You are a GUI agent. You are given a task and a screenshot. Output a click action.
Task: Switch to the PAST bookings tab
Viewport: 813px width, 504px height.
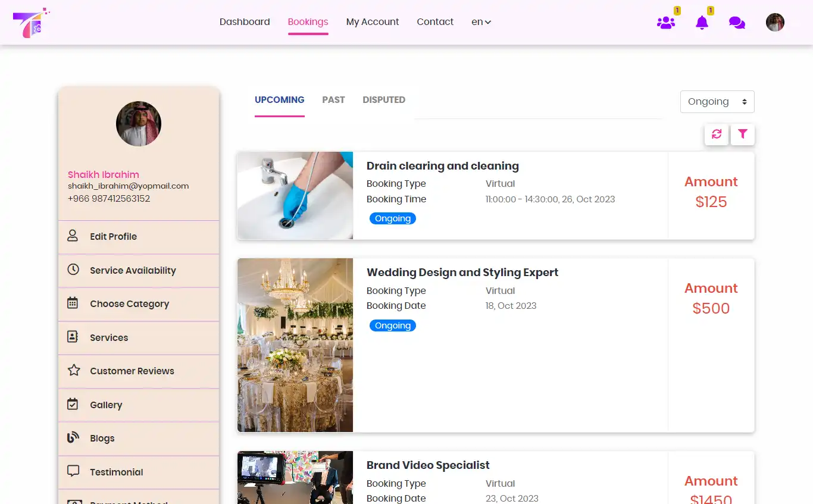pos(333,99)
